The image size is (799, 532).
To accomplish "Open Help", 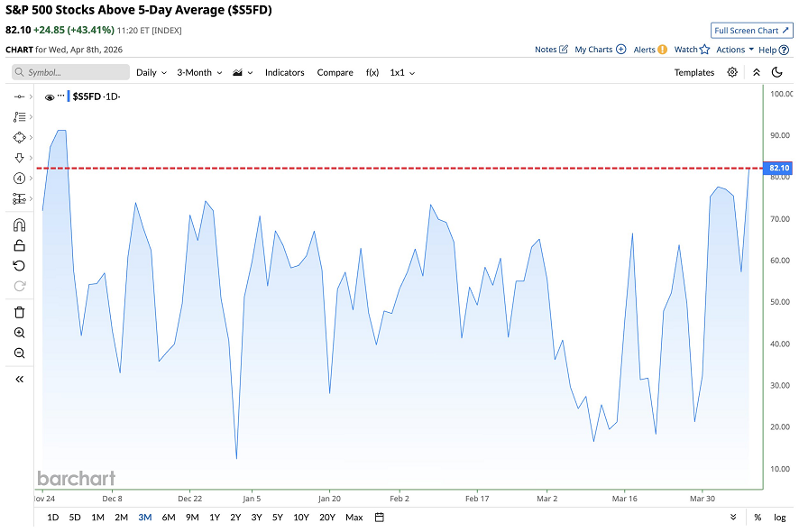I will click(774, 50).
